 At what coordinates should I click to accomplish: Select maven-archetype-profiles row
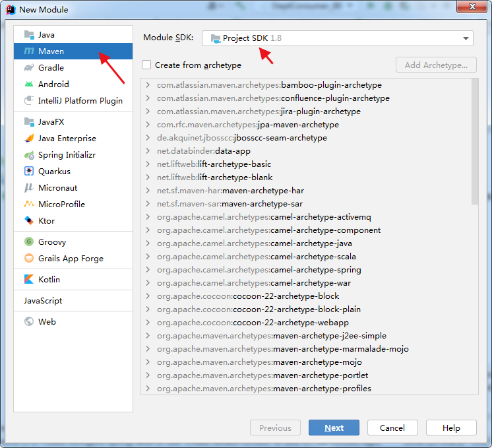306,389
